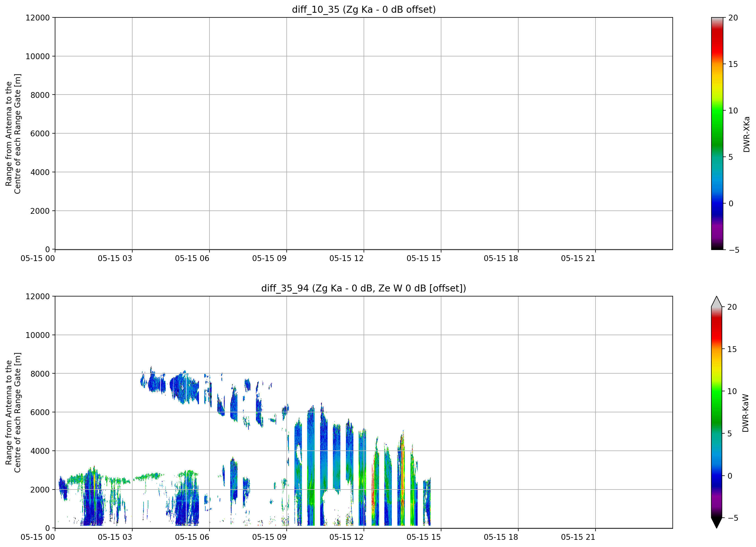Click the "12000" y-tick of the diff_35_94 plot
756x547 pixels.
38,296
